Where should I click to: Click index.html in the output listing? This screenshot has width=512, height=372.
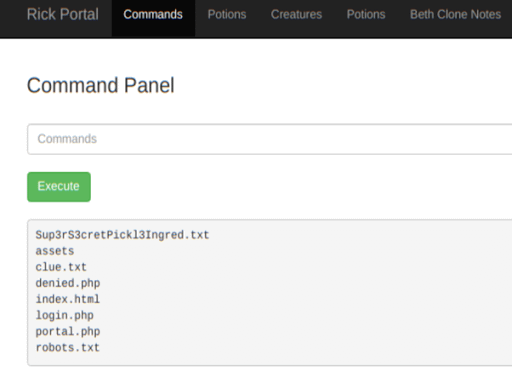(68, 299)
